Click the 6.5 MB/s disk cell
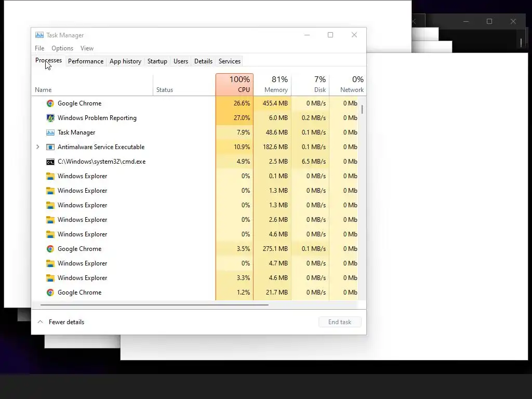 pos(311,162)
